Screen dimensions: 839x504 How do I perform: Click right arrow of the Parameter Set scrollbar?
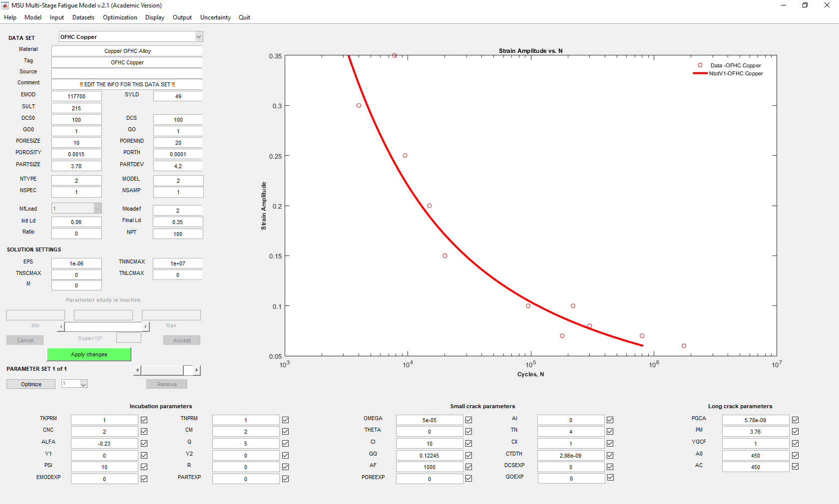click(197, 370)
